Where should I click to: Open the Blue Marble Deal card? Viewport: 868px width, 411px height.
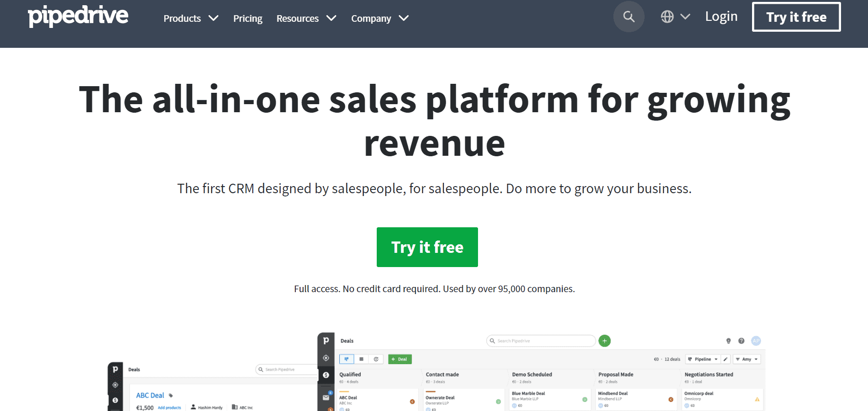[x=550, y=400]
